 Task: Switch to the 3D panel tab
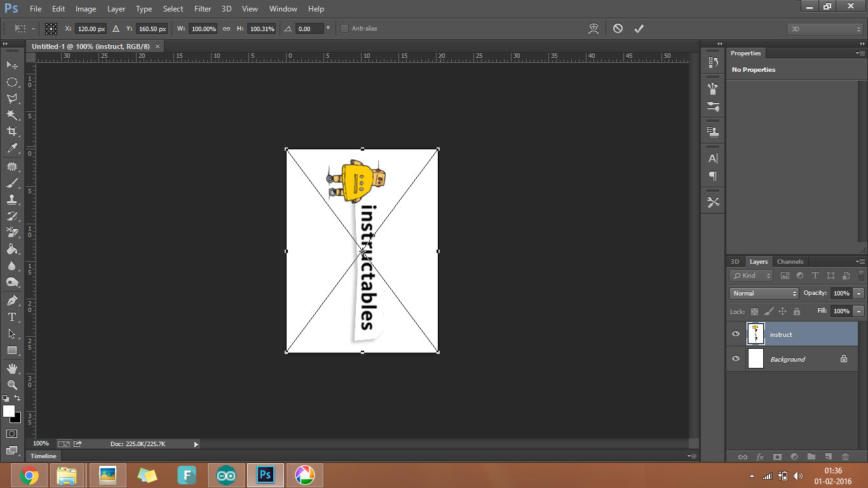(x=735, y=262)
